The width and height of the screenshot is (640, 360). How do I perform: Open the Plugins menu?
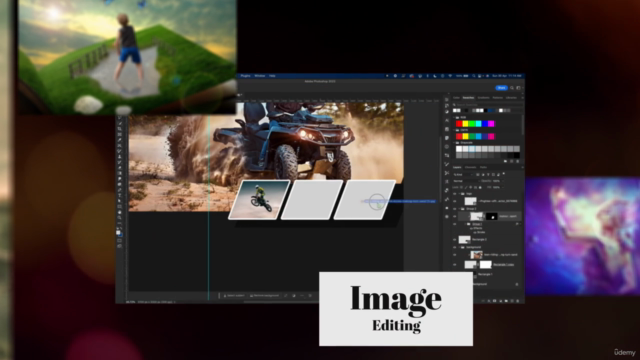pyautogui.click(x=245, y=76)
